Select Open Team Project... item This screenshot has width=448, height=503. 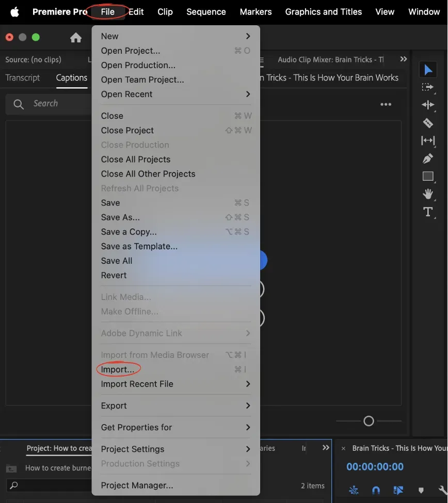coord(175,80)
